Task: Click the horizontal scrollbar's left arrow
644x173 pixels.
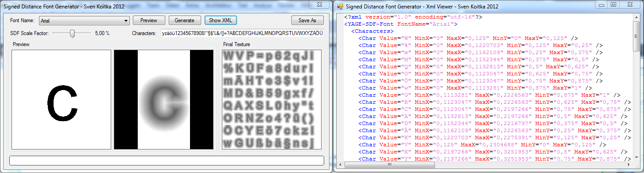Action: (x=340, y=165)
